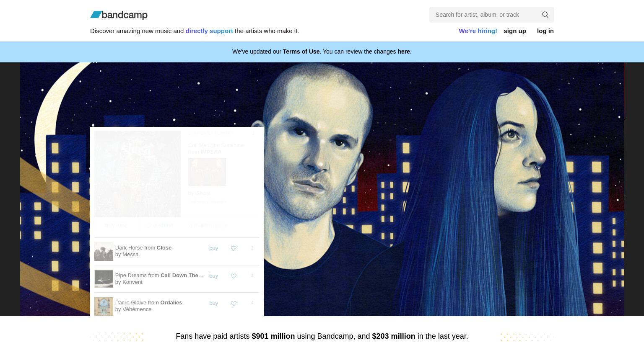This screenshot has width=644, height=345.
Task: Open Terms of Use from banner
Action: click(301, 51)
